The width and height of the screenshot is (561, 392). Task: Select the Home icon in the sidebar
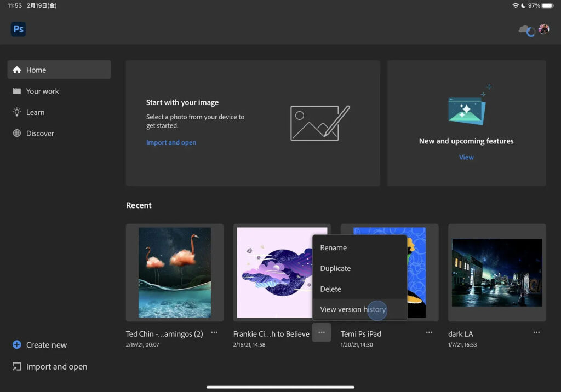coord(17,70)
